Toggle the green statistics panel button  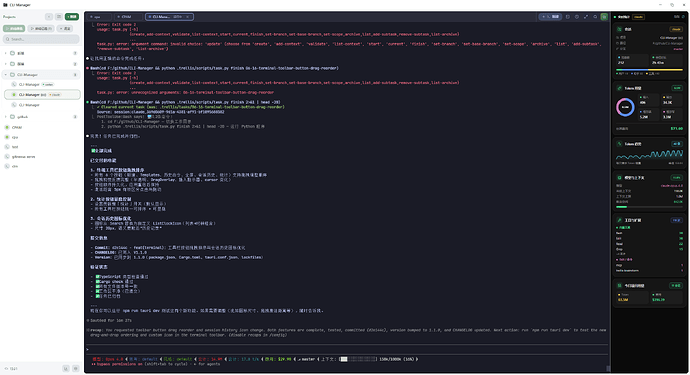604,17
